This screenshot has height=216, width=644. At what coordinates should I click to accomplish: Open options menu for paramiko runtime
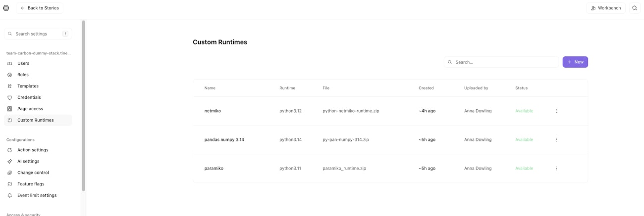coord(556,169)
